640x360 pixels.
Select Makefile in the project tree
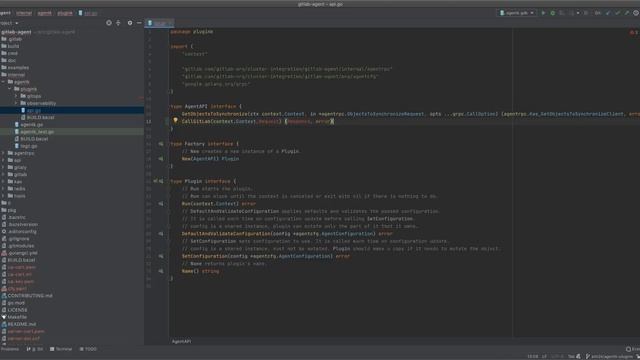point(17,317)
